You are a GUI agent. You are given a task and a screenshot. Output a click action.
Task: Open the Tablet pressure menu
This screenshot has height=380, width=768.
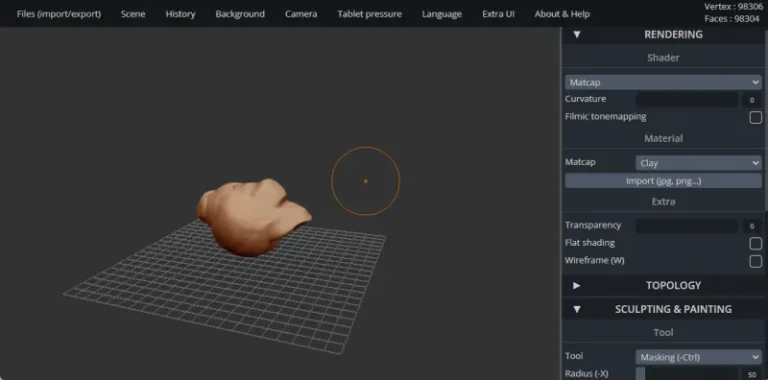click(x=369, y=14)
